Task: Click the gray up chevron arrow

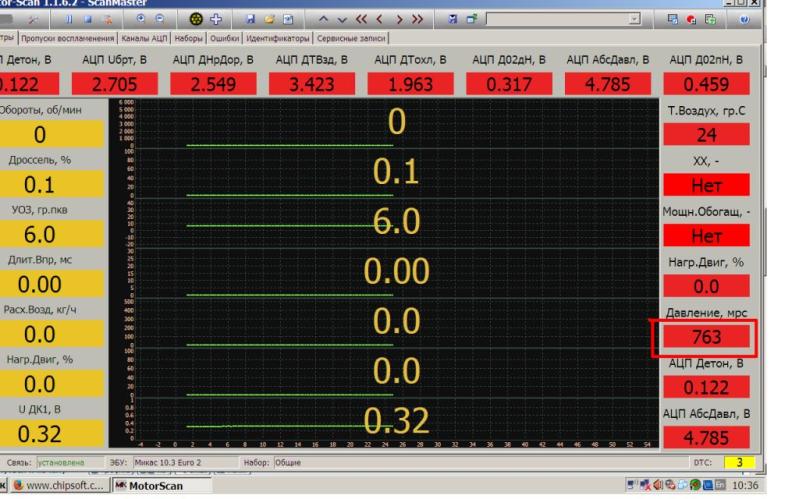Action: 324,20
